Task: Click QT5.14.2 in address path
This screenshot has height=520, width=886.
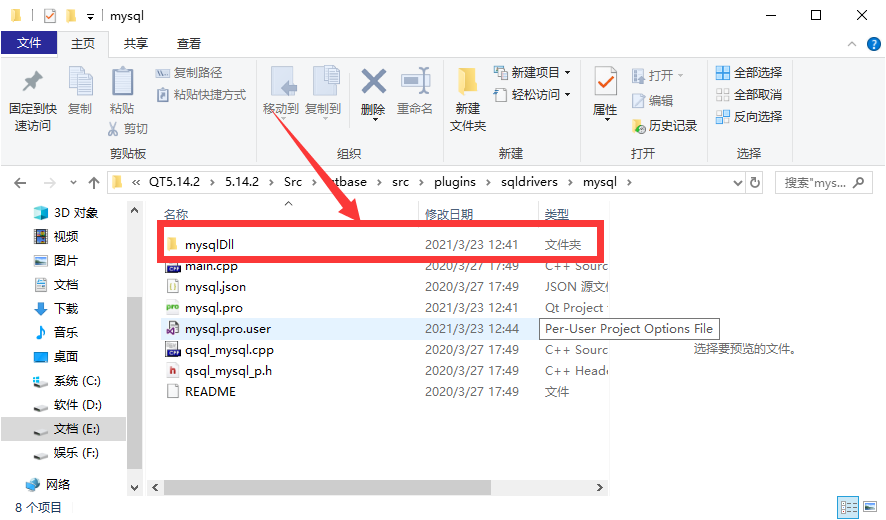Action: [x=175, y=182]
